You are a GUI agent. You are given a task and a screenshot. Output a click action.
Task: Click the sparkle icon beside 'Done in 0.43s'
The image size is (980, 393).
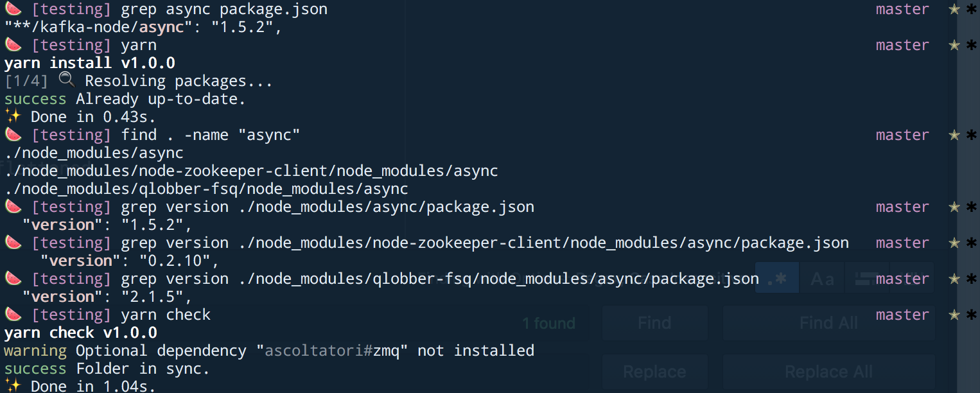coord(13,117)
